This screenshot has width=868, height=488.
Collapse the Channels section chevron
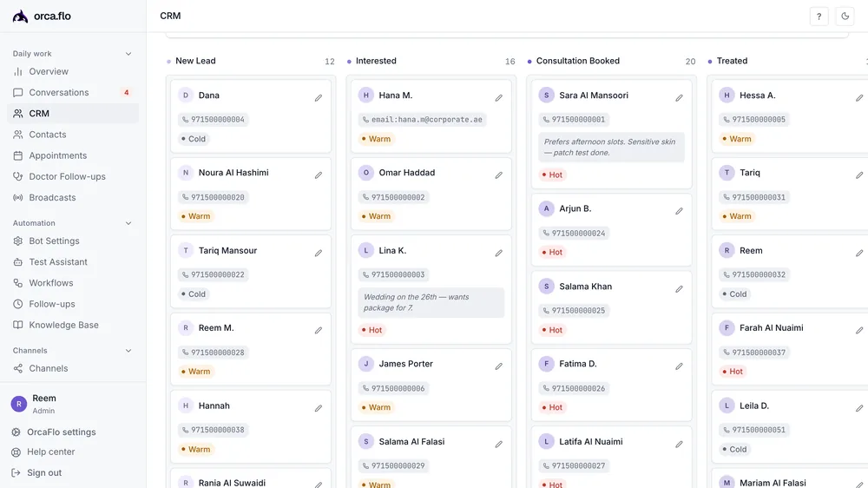click(x=128, y=351)
